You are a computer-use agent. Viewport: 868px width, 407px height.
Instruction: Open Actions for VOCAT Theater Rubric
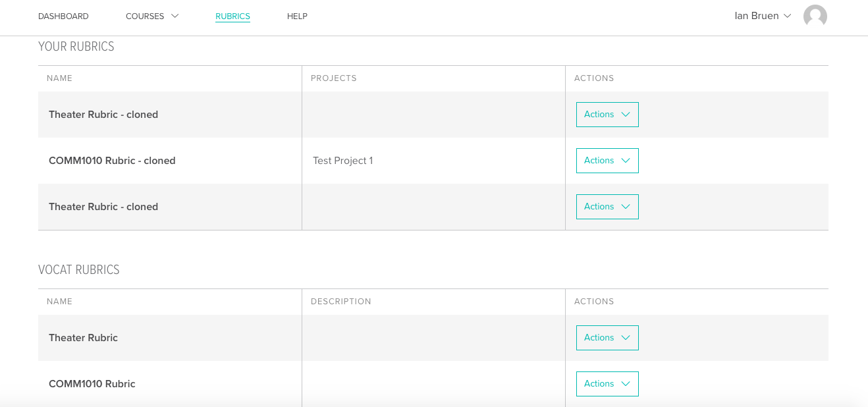pyautogui.click(x=607, y=338)
